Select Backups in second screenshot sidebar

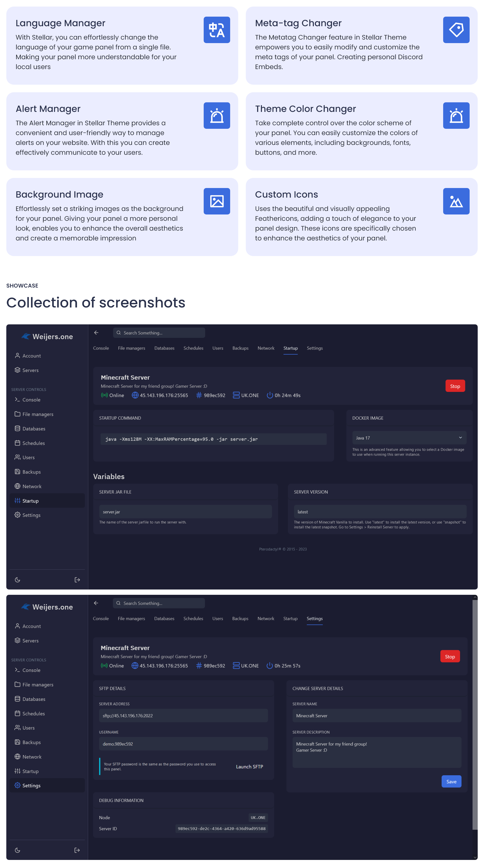tap(31, 742)
